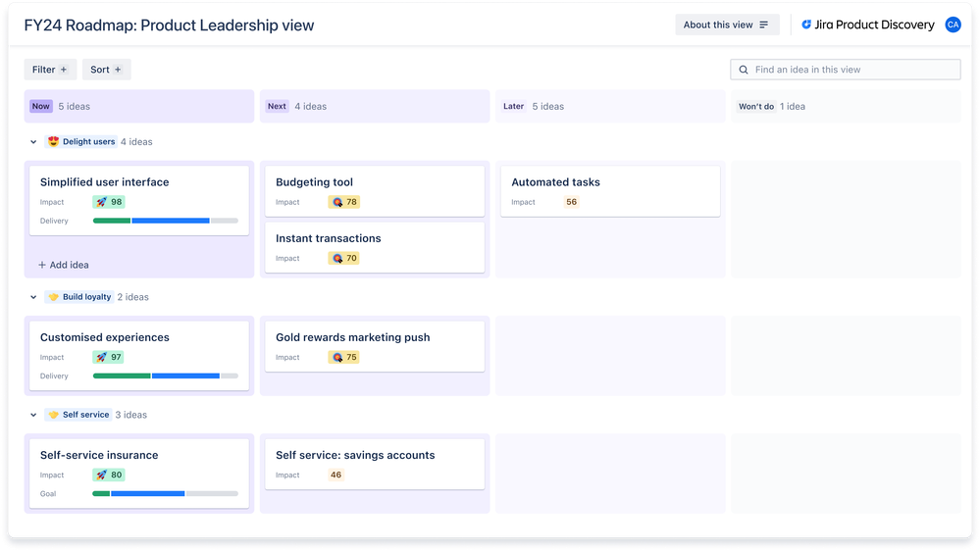Open the Simplified user interface card

[x=138, y=201]
